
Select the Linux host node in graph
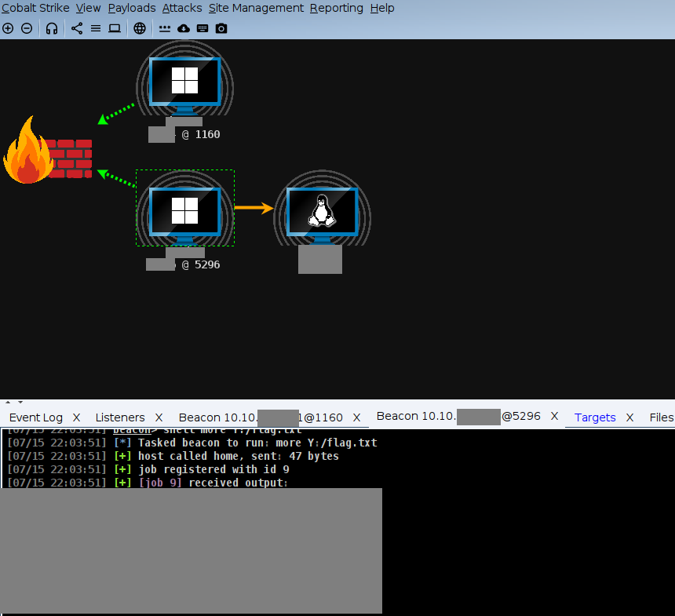(x=321, y=212)
